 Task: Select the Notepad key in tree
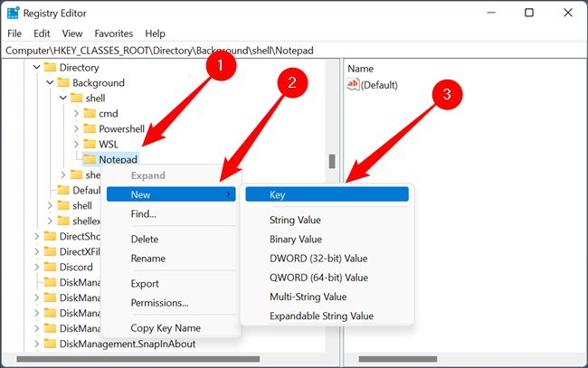tap(118, 159)
